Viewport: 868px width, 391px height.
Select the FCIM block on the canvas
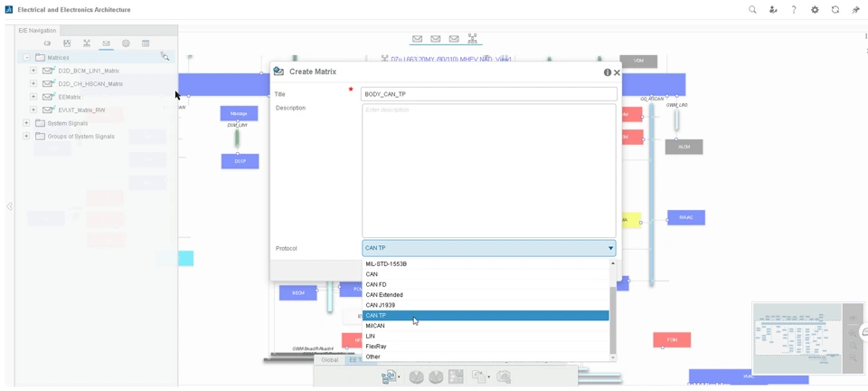point(672,339)
